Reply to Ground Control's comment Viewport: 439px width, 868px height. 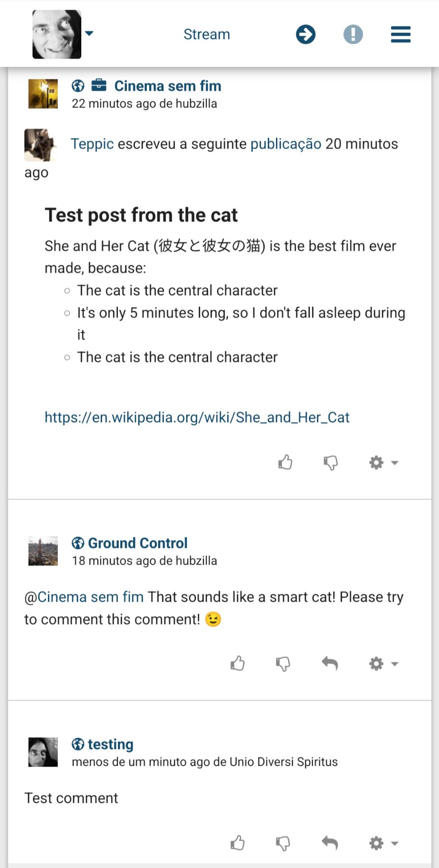pyautogui.click(x=330, y=664)
